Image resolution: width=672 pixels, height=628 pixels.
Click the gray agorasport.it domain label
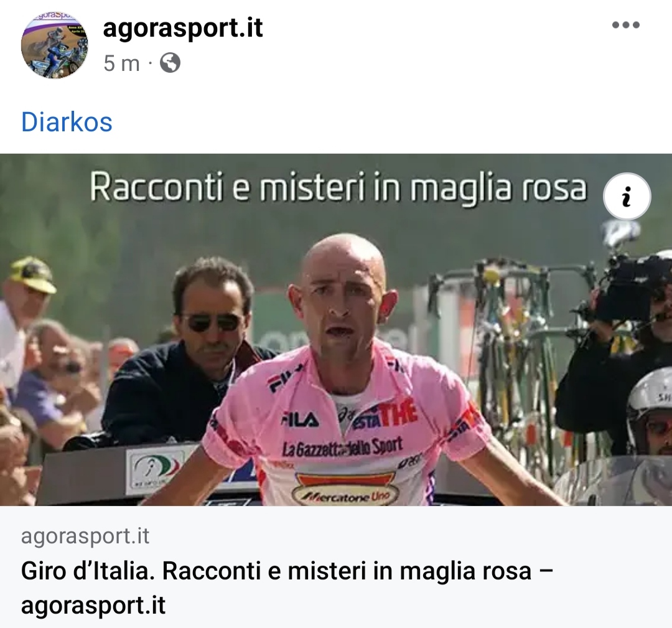tap(85, 536)
